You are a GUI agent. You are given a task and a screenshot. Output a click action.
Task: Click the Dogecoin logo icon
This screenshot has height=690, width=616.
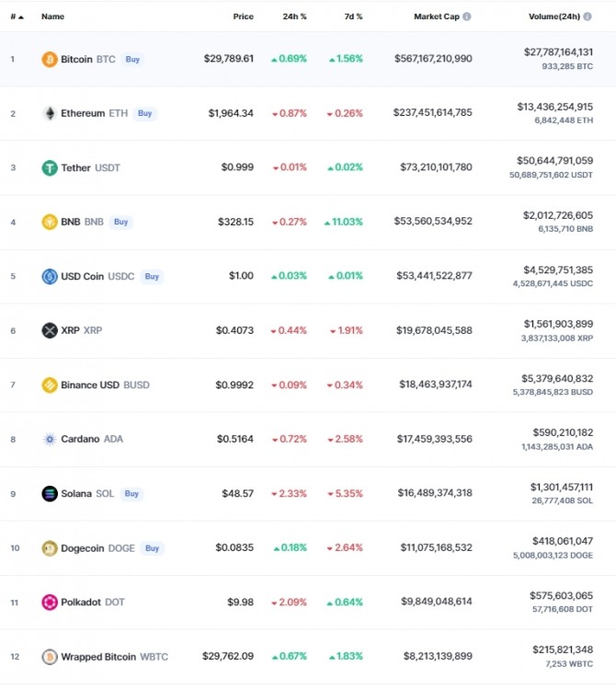50,548
